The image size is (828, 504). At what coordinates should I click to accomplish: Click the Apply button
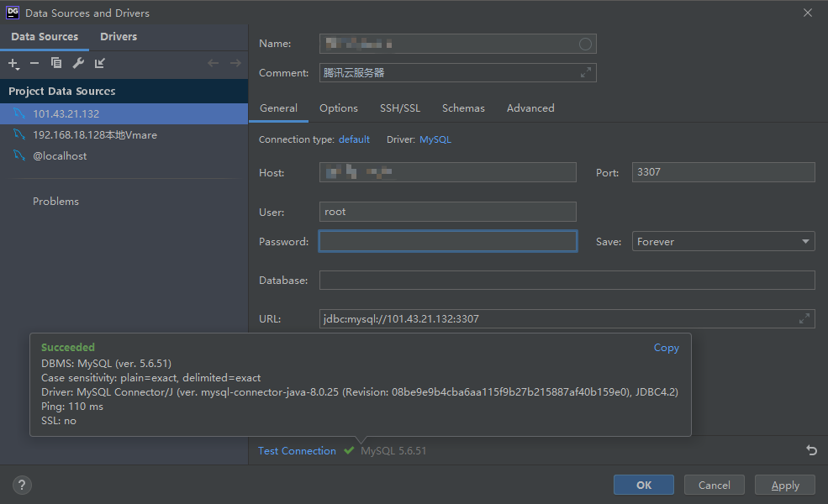784,485
